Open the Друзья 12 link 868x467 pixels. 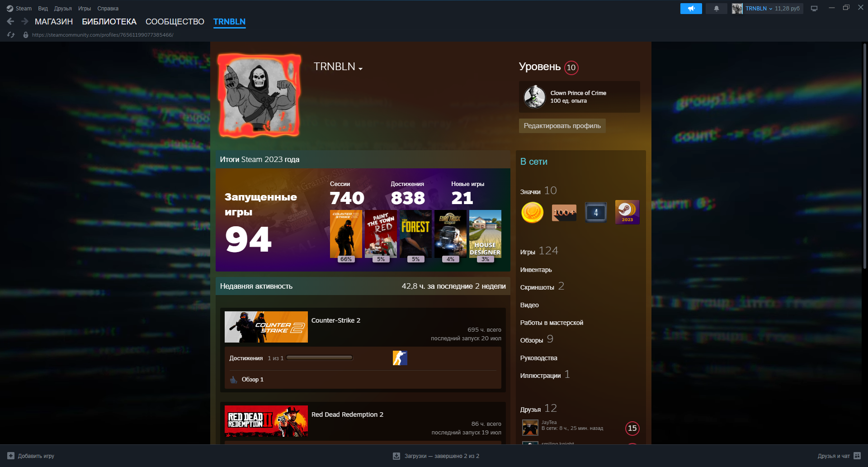(538, 409)
